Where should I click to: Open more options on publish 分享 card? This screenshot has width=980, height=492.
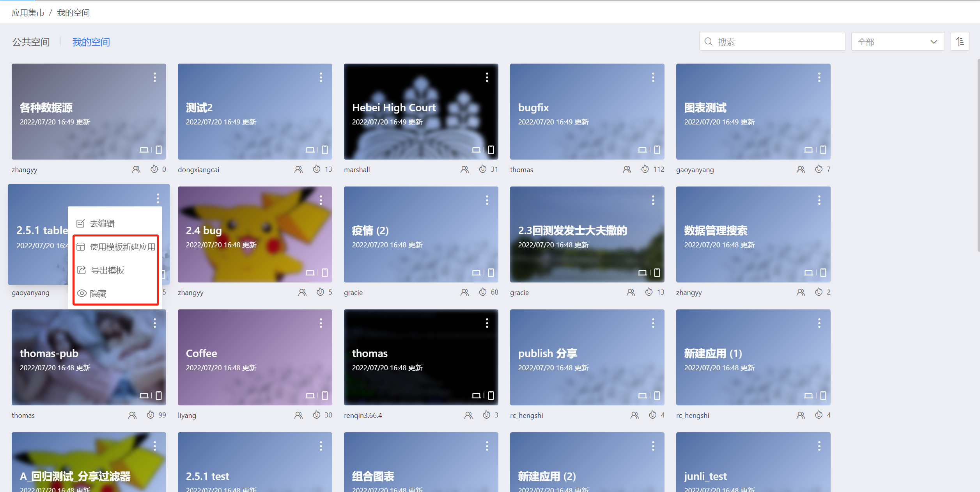coord(653,323)
